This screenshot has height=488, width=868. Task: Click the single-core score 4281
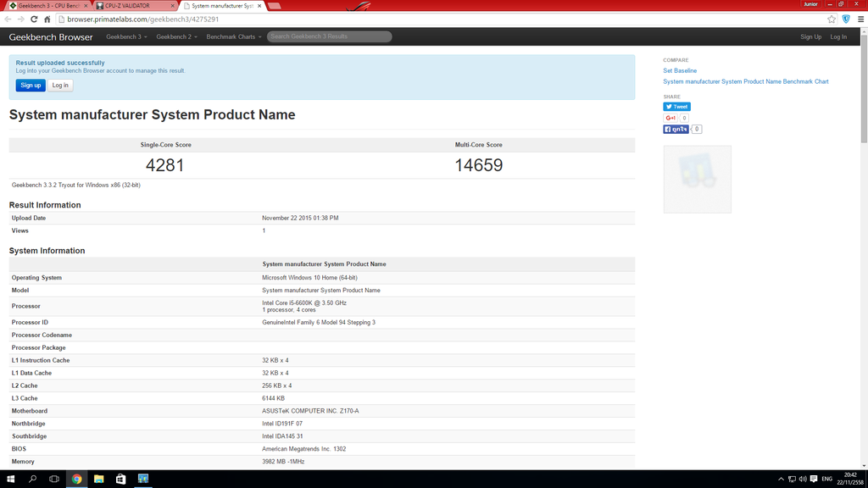(x=165, y=165)
